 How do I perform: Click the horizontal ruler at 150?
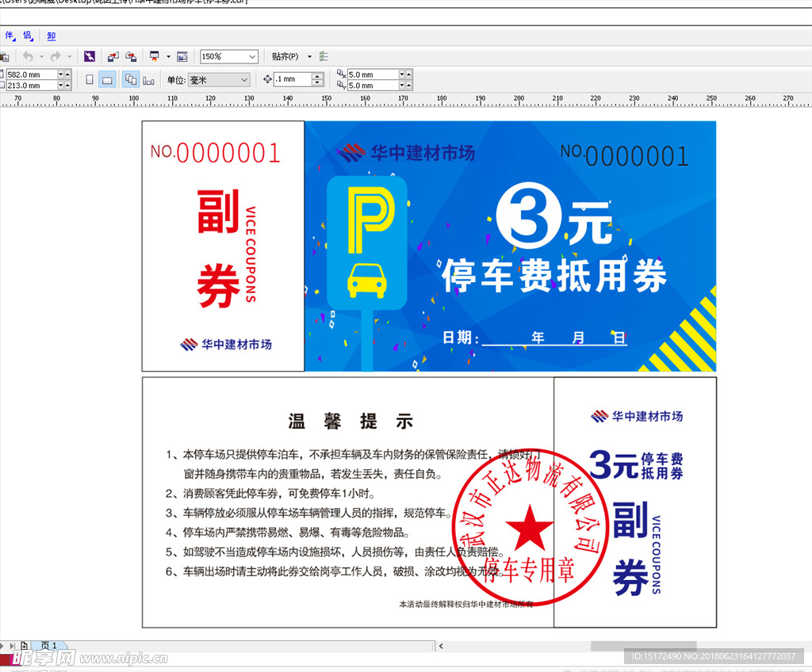(326, 99)
